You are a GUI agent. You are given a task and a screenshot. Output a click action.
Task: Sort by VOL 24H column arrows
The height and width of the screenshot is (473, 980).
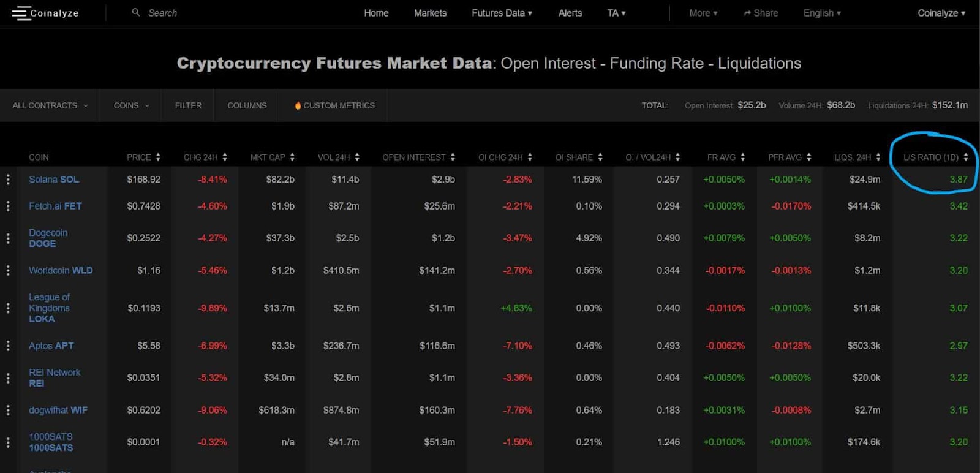(357, 157)
